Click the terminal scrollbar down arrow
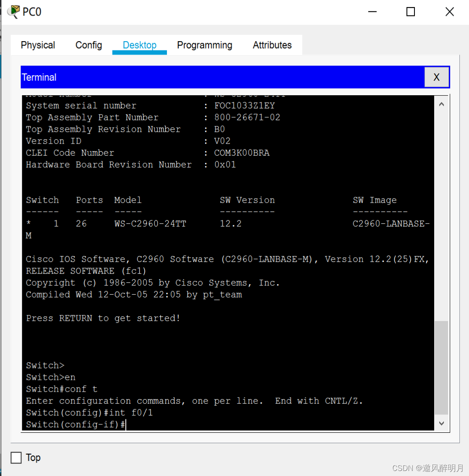 coord(441,423)
